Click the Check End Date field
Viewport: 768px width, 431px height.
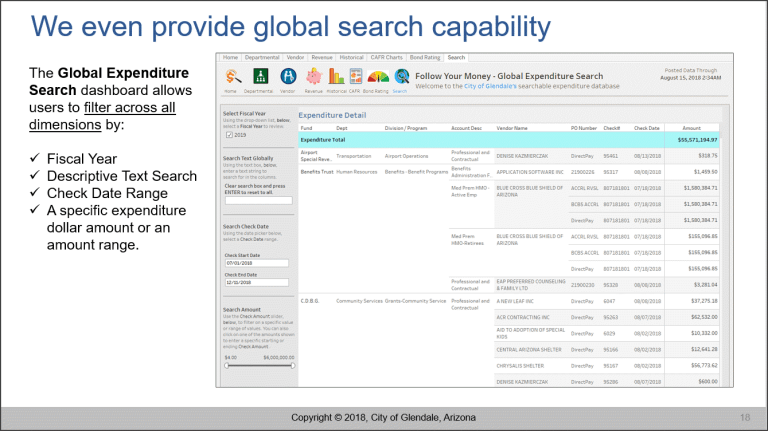coord(257,283)
